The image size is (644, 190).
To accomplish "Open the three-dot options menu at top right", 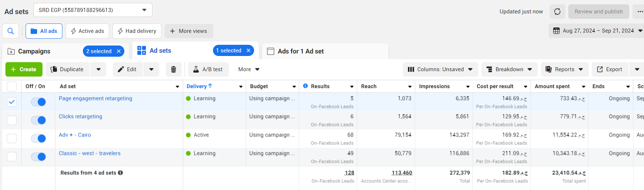I will (640, 12).
